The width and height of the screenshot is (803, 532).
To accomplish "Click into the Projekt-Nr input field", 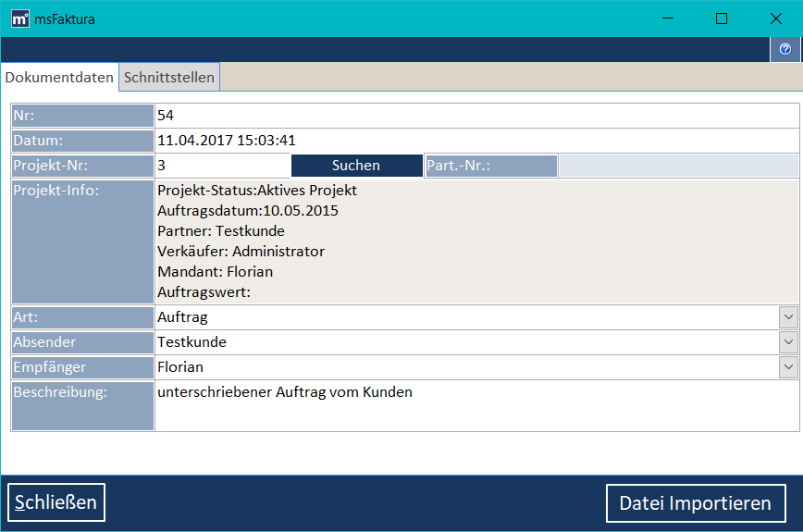I will click(x=222, y=166).
